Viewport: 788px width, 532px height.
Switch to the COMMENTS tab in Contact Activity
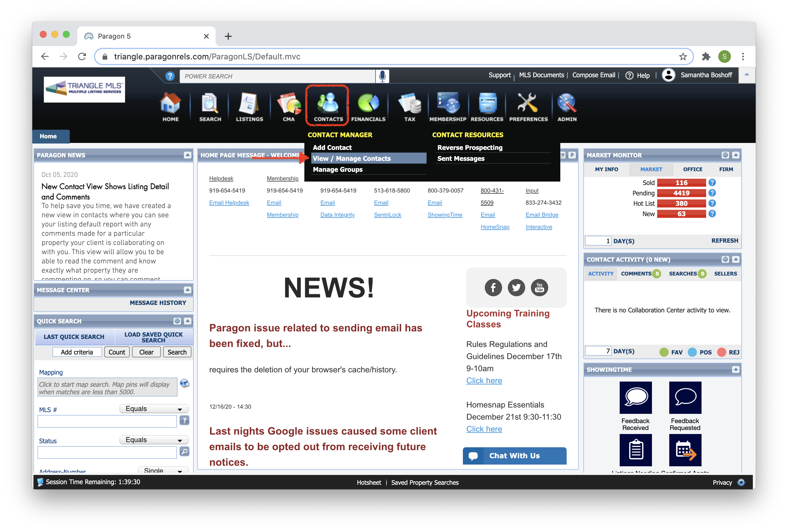(640, 273)
